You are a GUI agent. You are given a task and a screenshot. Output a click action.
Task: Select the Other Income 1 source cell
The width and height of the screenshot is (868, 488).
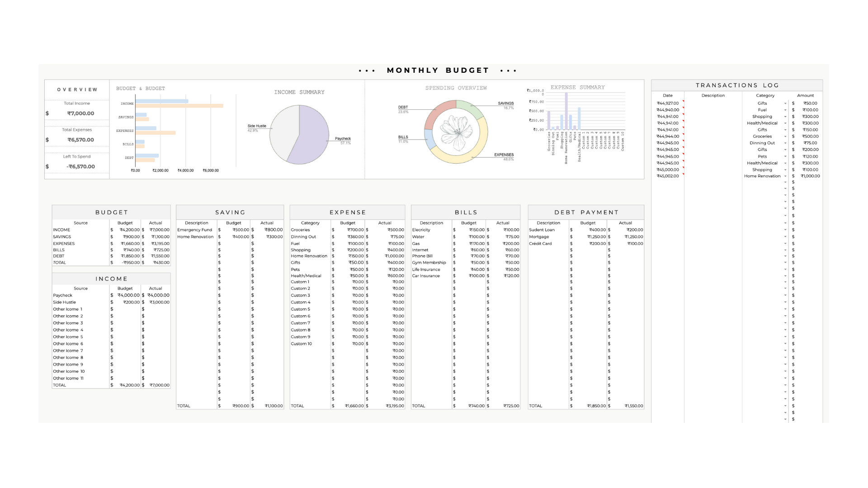(68, 310)
